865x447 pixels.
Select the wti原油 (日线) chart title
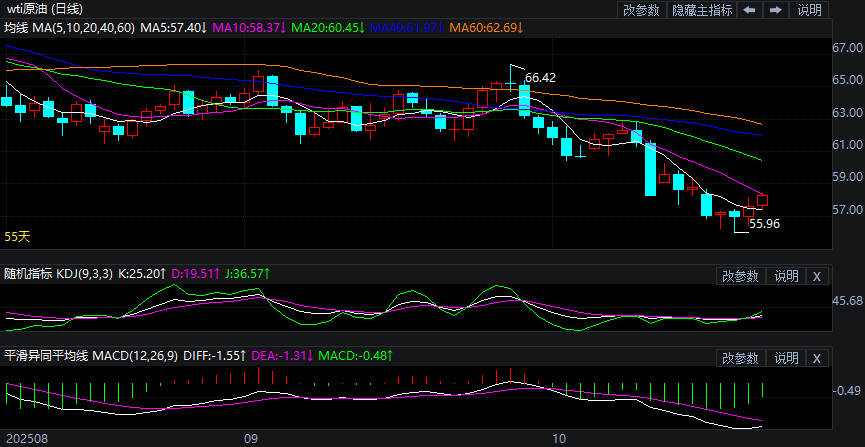point(44,8)
